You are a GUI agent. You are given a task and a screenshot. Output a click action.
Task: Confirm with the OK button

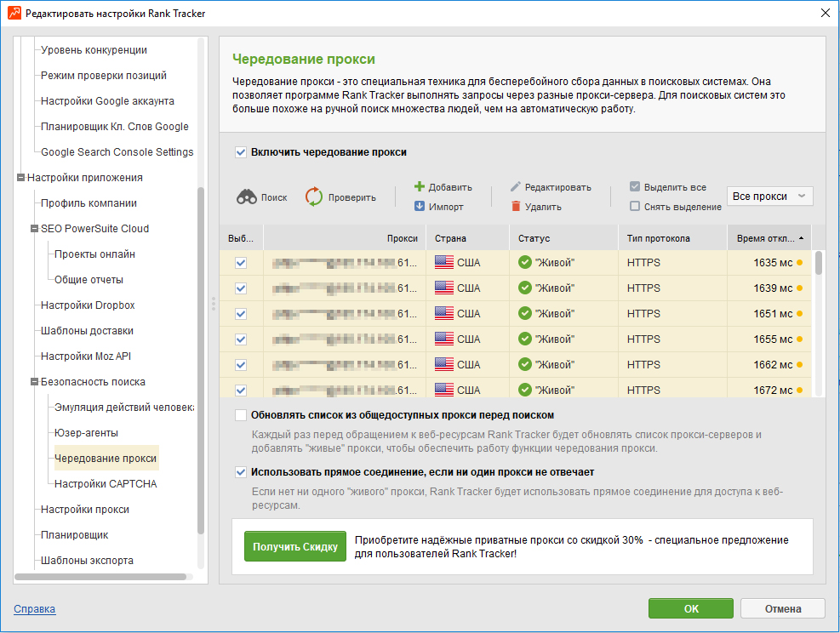point(691,608)
